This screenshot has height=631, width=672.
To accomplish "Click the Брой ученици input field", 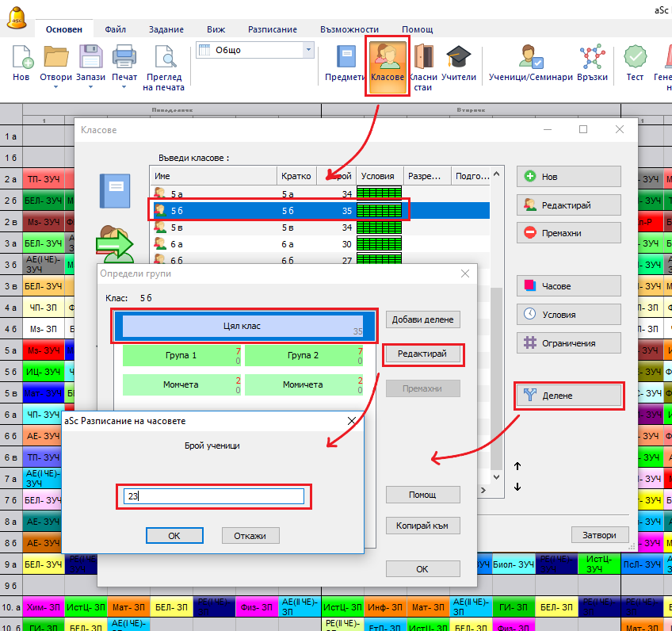I will pyautogui.click(x=212, y=496).
